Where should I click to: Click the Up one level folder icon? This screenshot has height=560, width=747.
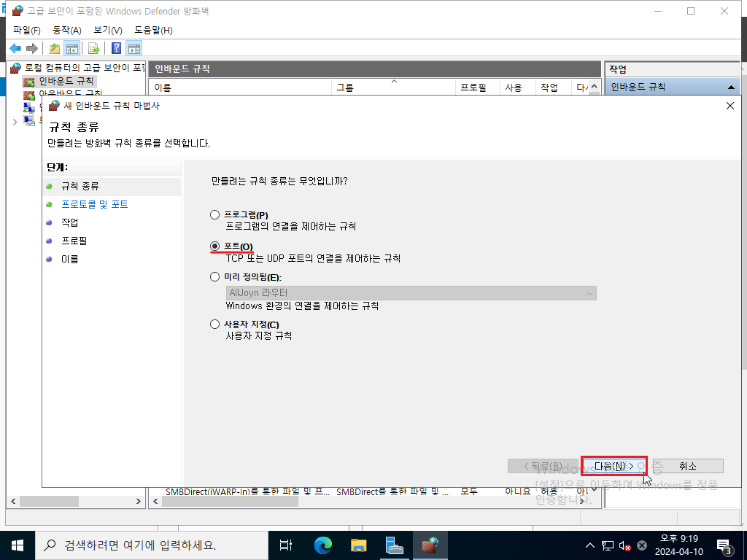point(55,48)
